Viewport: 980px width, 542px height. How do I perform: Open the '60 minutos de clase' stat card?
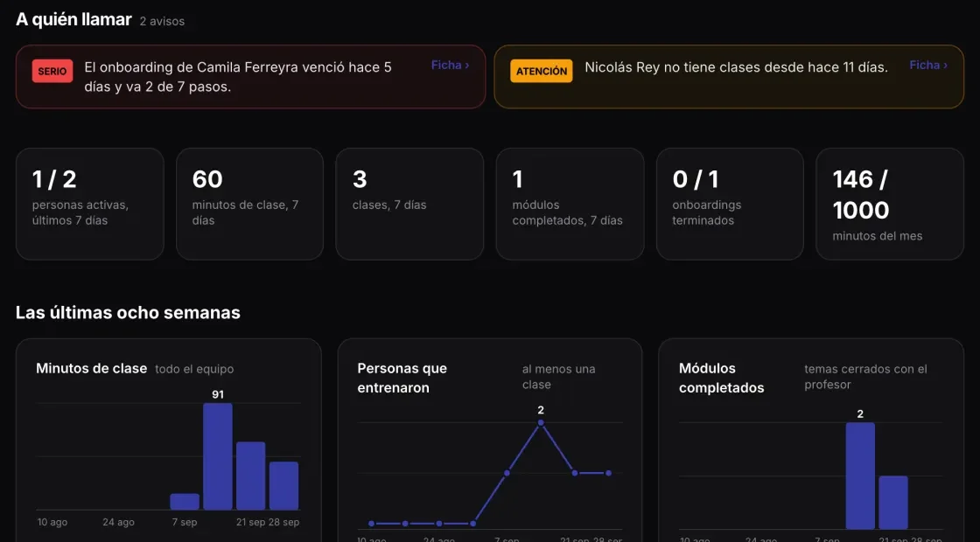tap(250, 204)
